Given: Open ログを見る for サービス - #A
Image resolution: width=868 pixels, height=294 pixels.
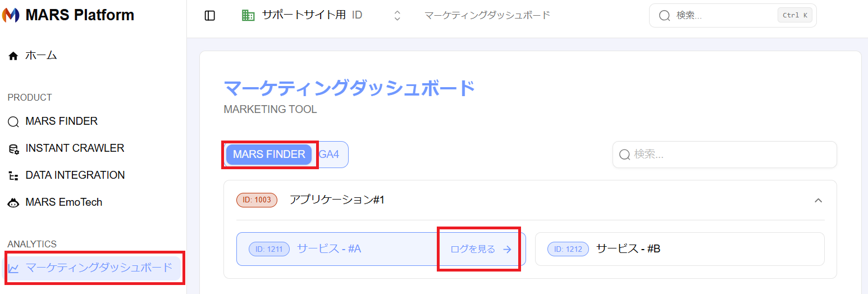Looking at the screenshot, I should 481,249.
